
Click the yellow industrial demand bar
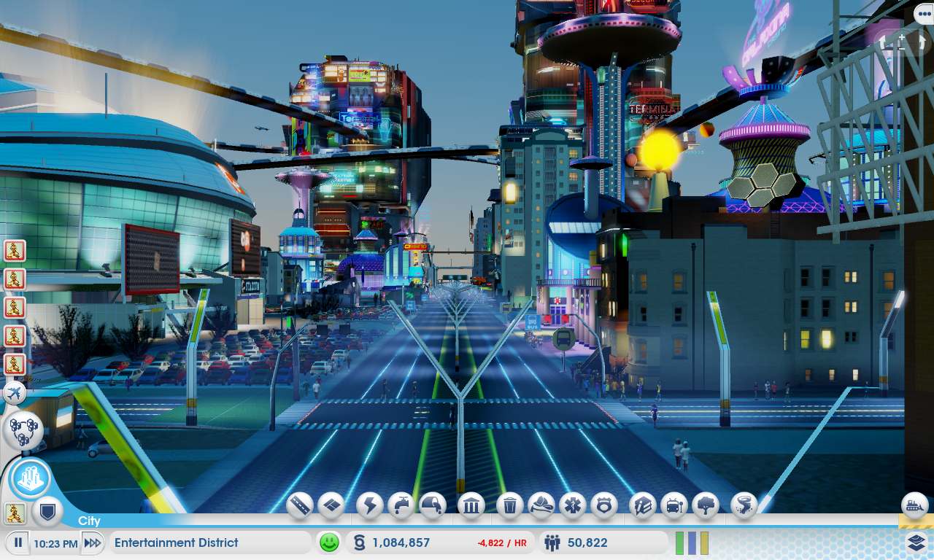click(704, 542)
